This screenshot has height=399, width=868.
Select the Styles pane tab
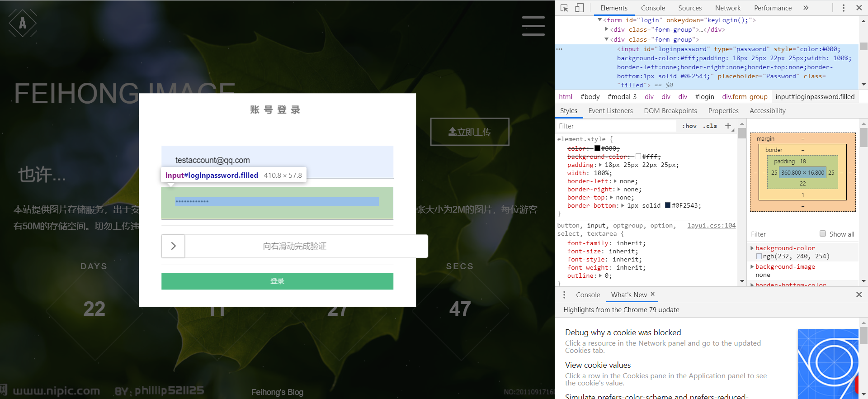click(x=569, y=111)
